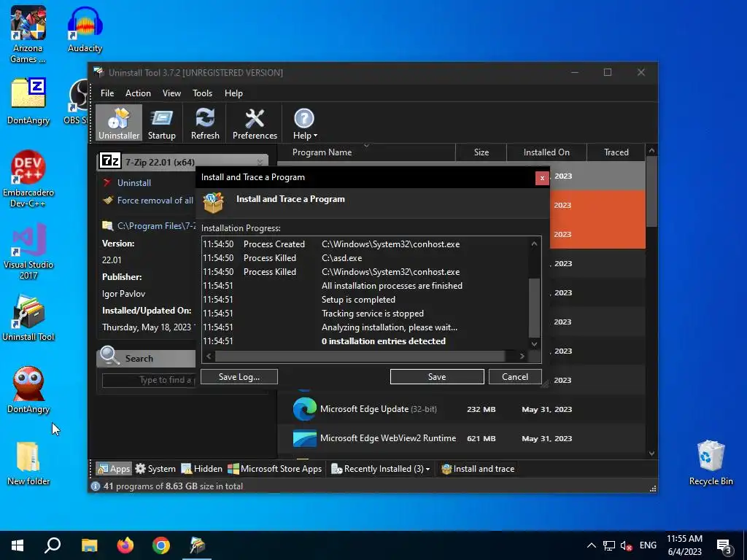Open the C:\Program Files\7-Zip path link
Viewport: 747px width, 560px height.
click(156, 226)
